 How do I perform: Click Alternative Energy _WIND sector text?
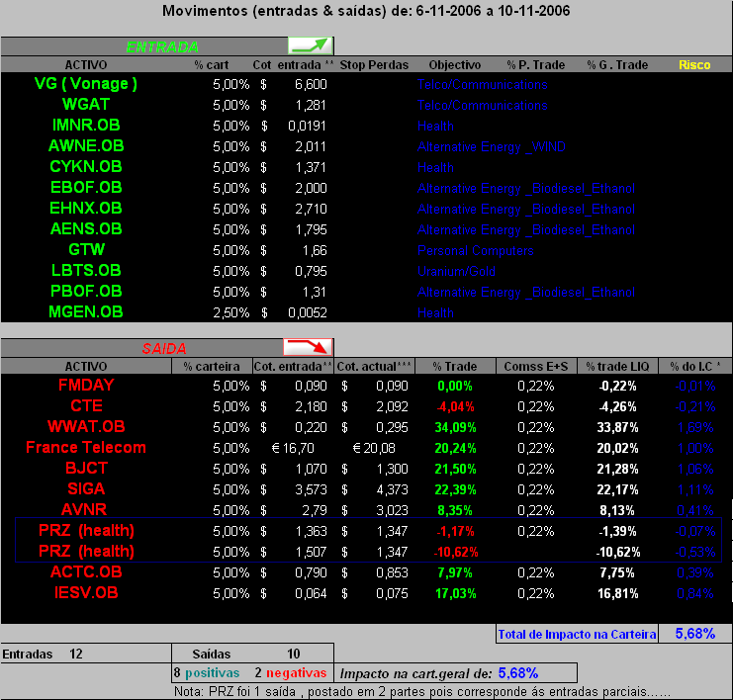[x=492, y=146]
